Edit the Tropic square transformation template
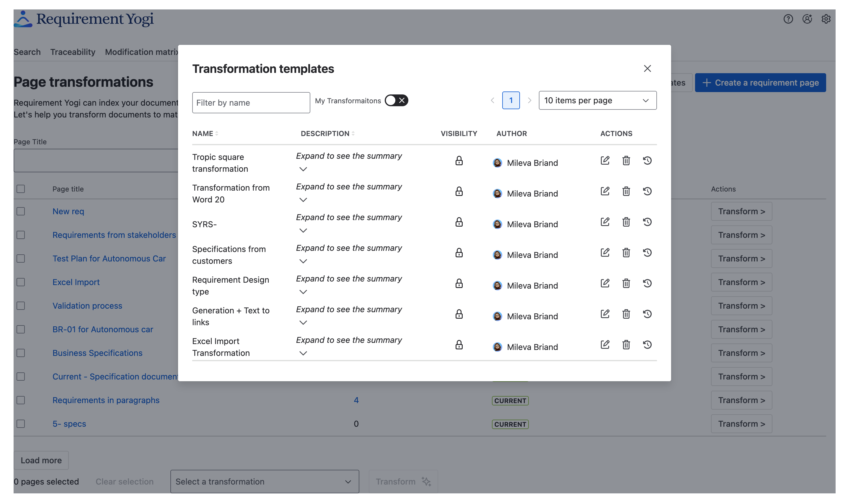The height and width of the screenshot is (504, 848). 605,160
